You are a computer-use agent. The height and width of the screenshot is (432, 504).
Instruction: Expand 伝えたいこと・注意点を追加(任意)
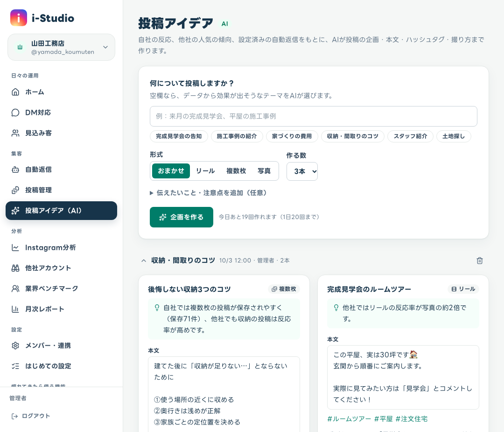point(208,193)
